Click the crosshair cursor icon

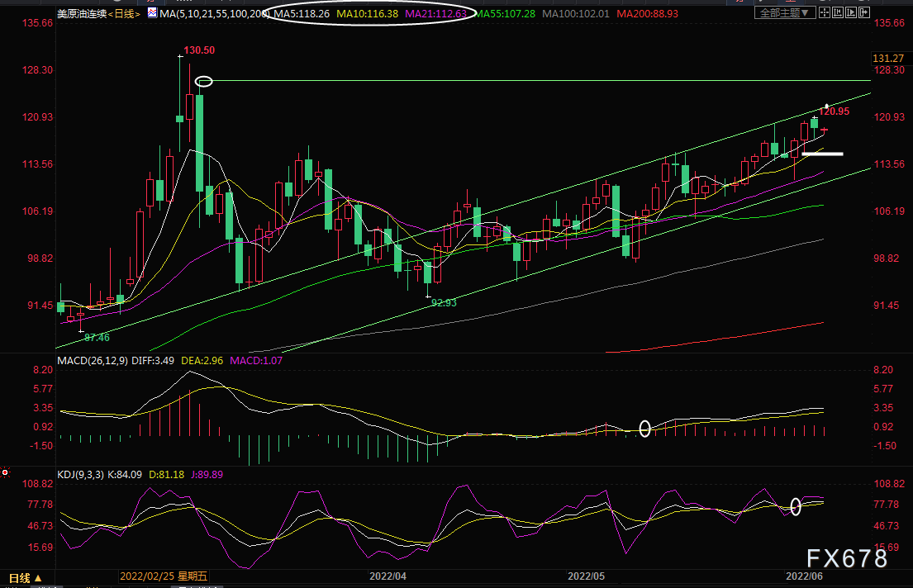tap(825, 13)
